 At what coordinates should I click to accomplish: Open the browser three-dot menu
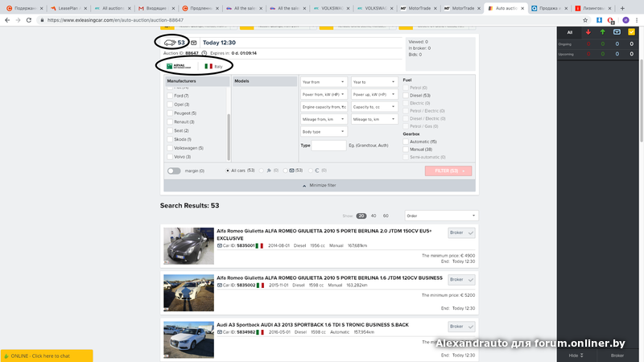click(x=637, y=20)
